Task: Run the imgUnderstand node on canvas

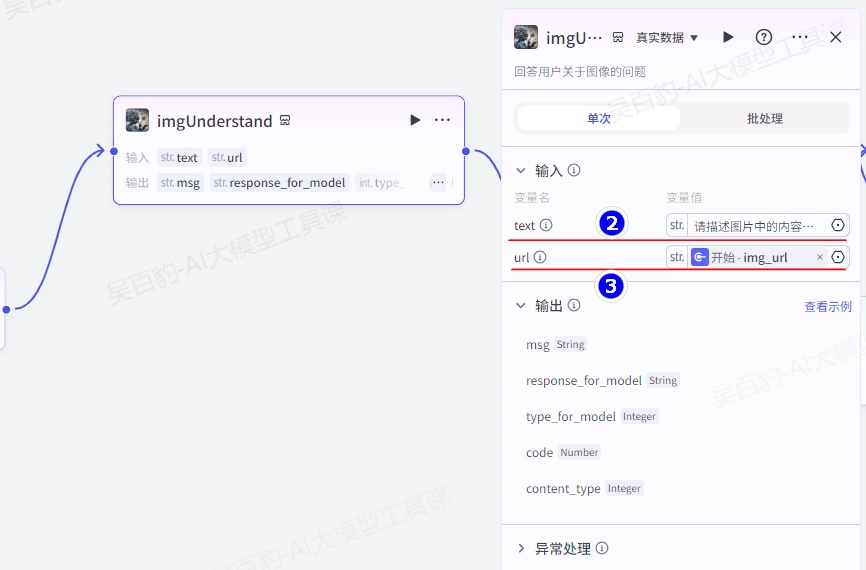Action: point(415,120)
